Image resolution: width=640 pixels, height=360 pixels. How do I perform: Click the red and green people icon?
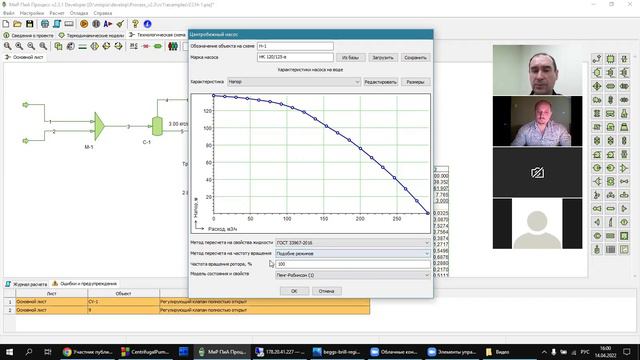pos(173,46)
